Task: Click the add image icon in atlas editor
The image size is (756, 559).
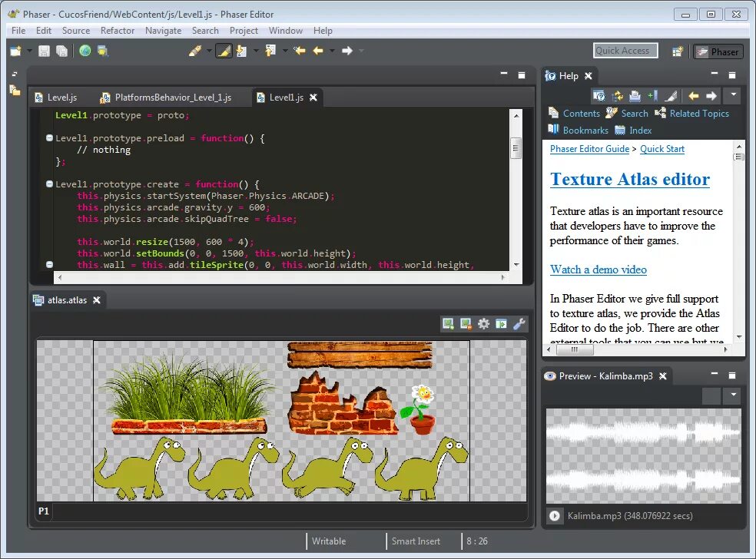Action: click(449, 324)
